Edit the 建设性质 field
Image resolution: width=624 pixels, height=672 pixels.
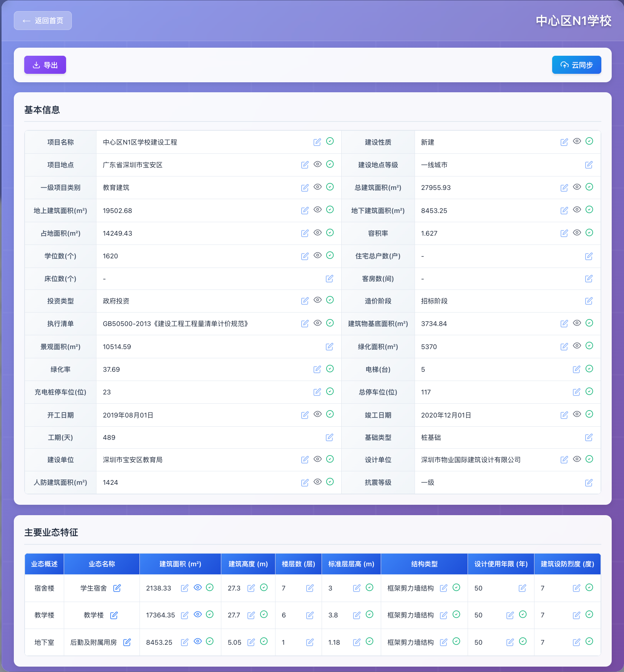pyautogui.click(x=564, y=142)
